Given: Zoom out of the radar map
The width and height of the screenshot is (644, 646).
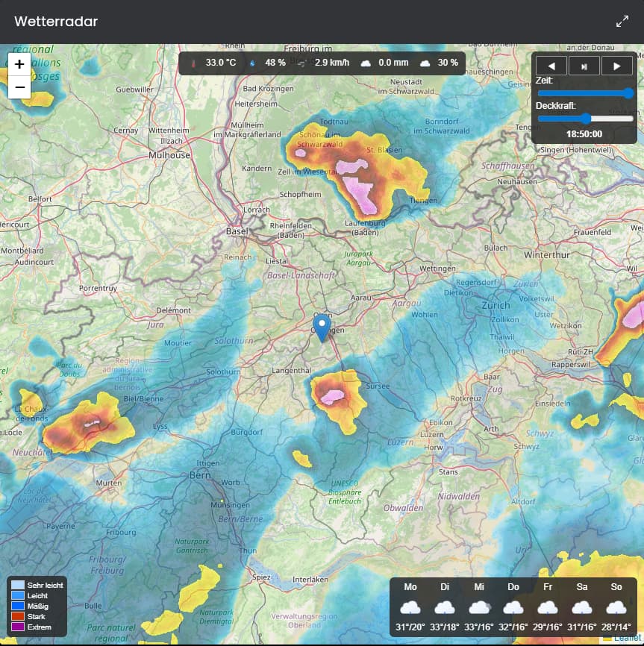Looking at the screenshot, I should tap(19, 87).
